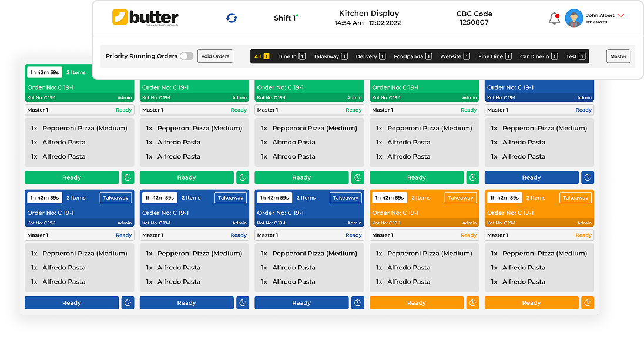The height and width of the screenshot is (337, 644).
Task: Click clock icon on bottom-right orange card
Action: 588,303
